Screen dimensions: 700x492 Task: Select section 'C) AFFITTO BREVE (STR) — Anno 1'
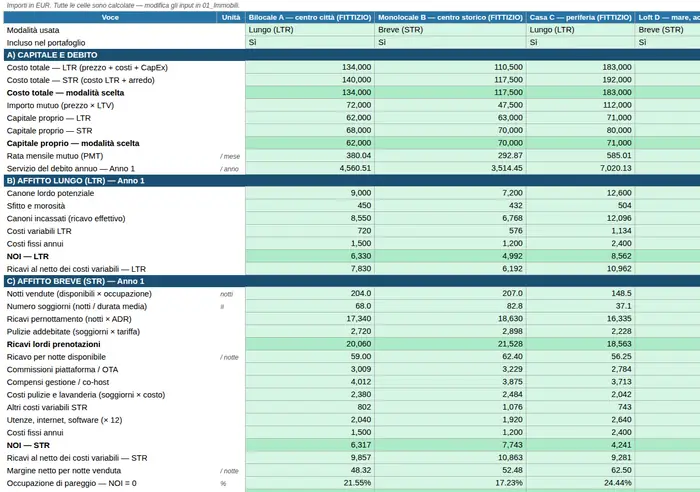click(75, 281)
